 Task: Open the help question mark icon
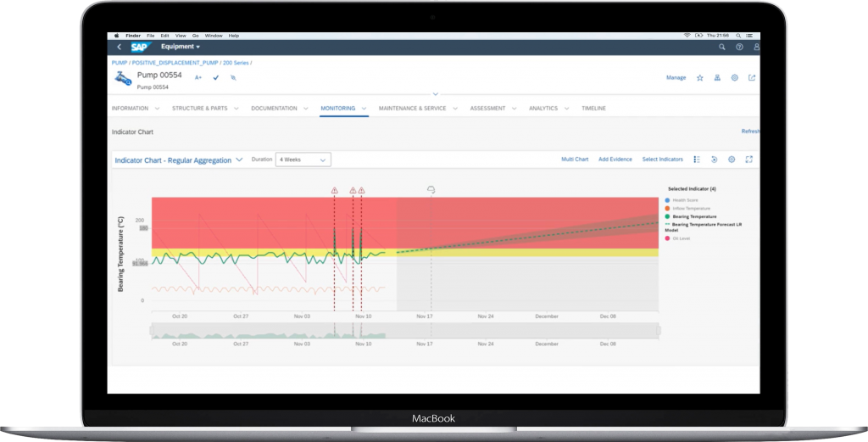pos(739,48)
